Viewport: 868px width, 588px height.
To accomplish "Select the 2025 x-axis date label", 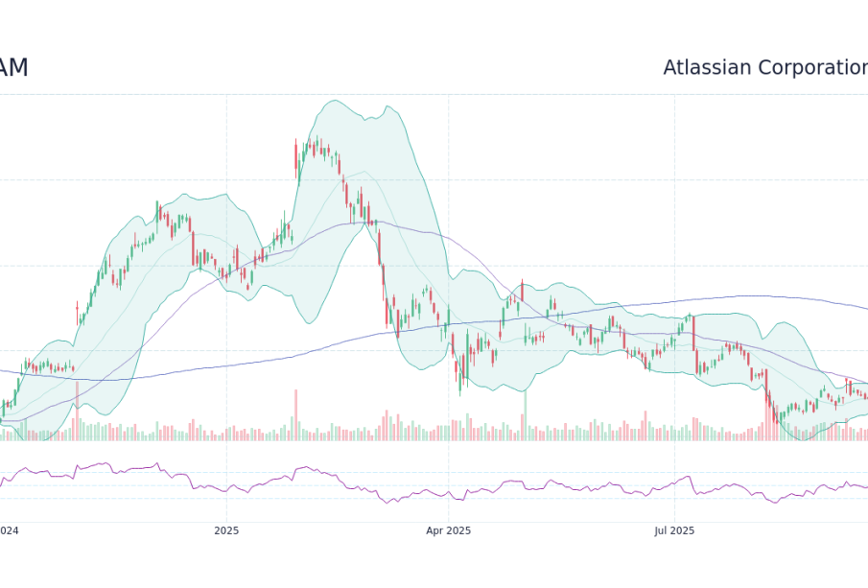I will tap(226, 531).
